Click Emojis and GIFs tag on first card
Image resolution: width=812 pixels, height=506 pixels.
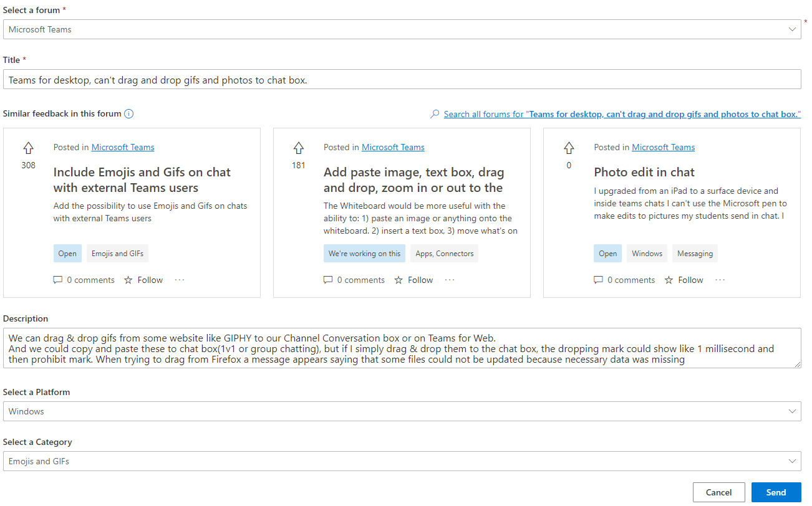118,253
